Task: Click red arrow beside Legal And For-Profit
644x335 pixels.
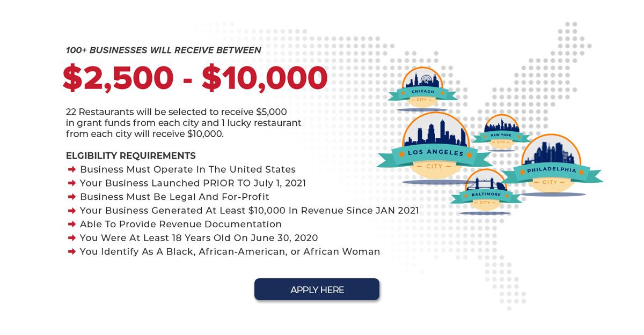Action: tap(71, 197)
